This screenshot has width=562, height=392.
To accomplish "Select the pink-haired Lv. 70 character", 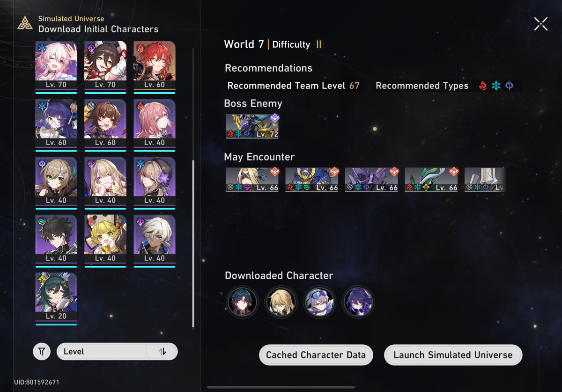I will pos(56,65).
